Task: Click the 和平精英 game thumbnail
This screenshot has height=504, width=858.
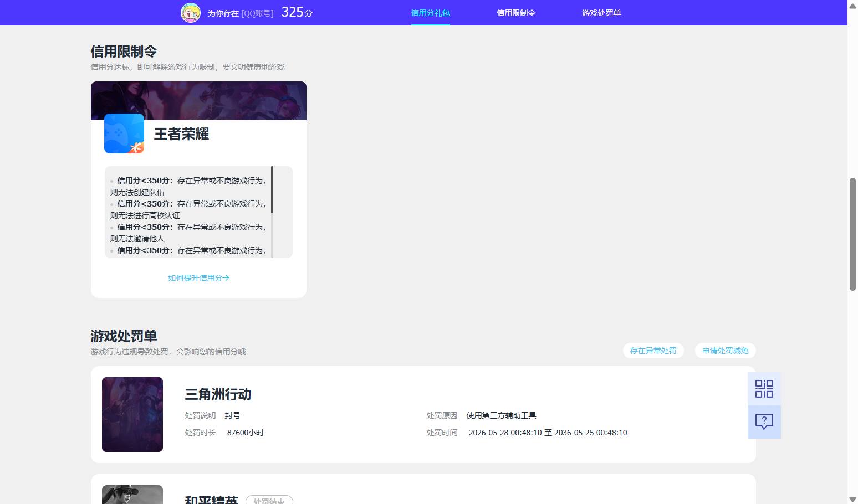Action: (132, 495)
